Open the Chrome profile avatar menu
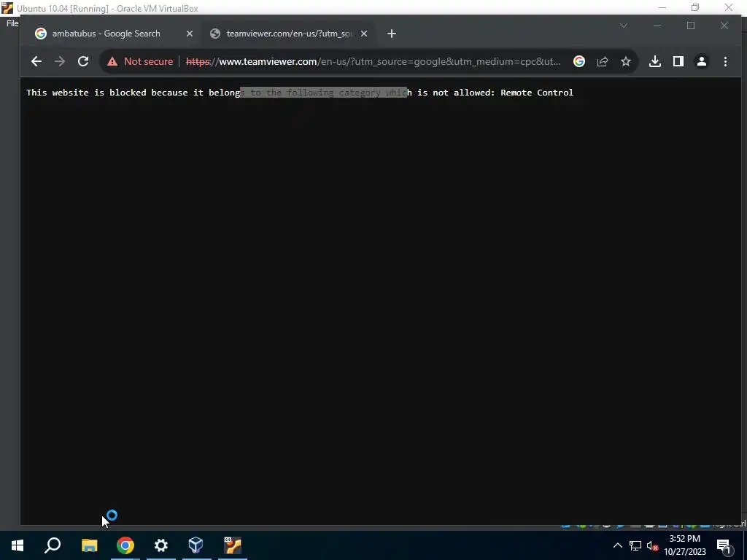Screen dimensions: 747x560 [x=702, y=61]
